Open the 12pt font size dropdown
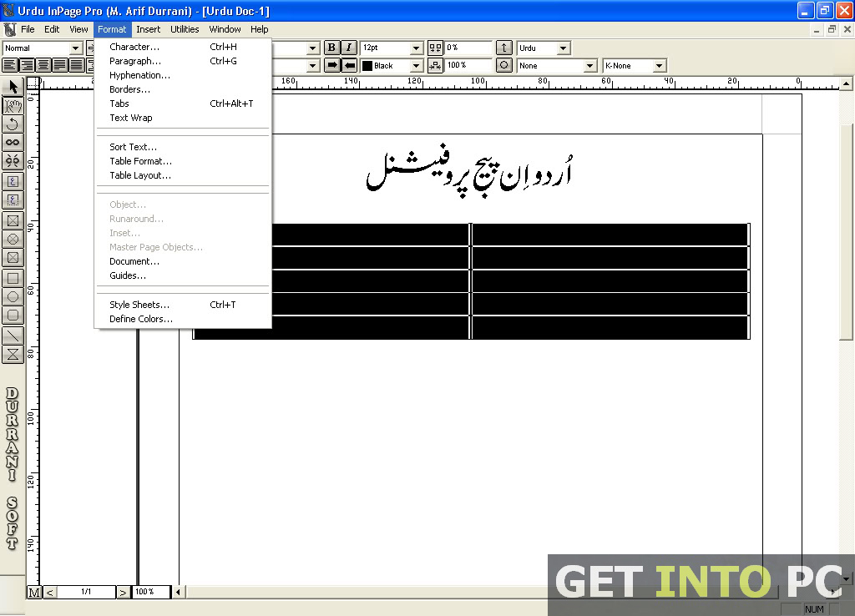855x616 pixels. [x=416, y=48]
